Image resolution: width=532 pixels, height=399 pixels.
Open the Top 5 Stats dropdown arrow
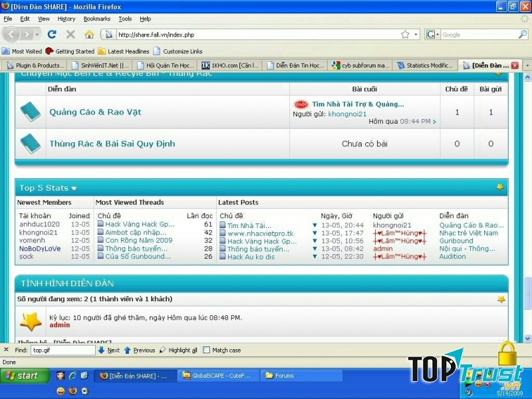[x=74, y=189]
